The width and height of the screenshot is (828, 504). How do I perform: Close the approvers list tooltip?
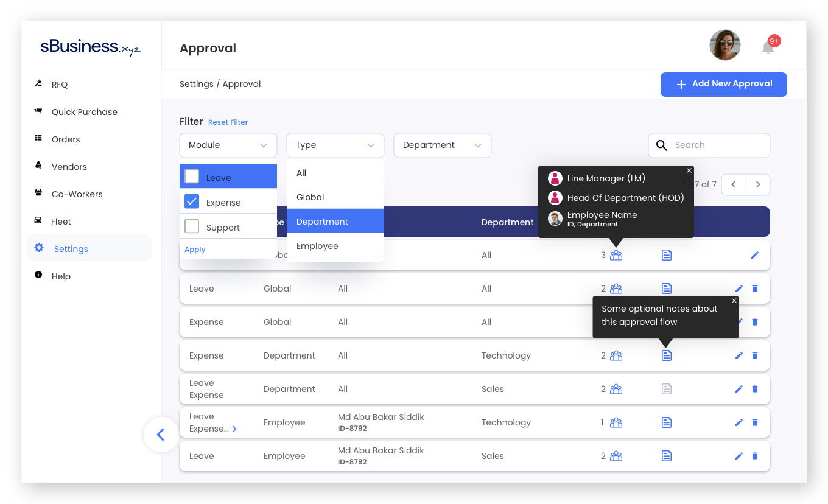pos(689,171)
